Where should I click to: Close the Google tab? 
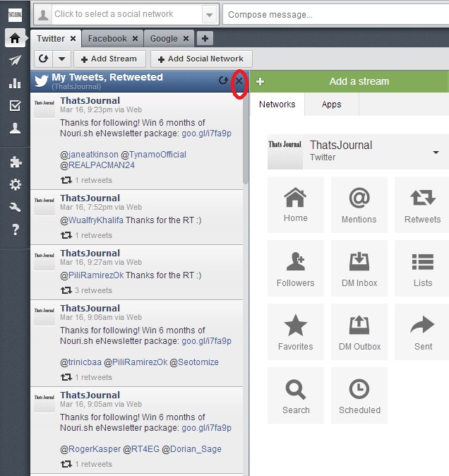[186, 39]
